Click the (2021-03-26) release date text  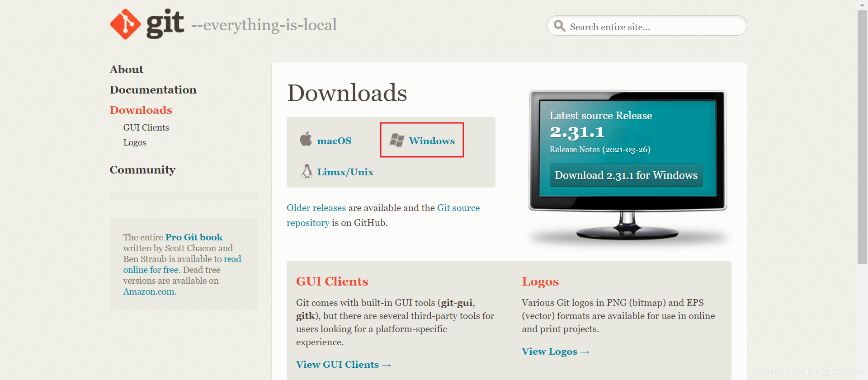[627, 150]
